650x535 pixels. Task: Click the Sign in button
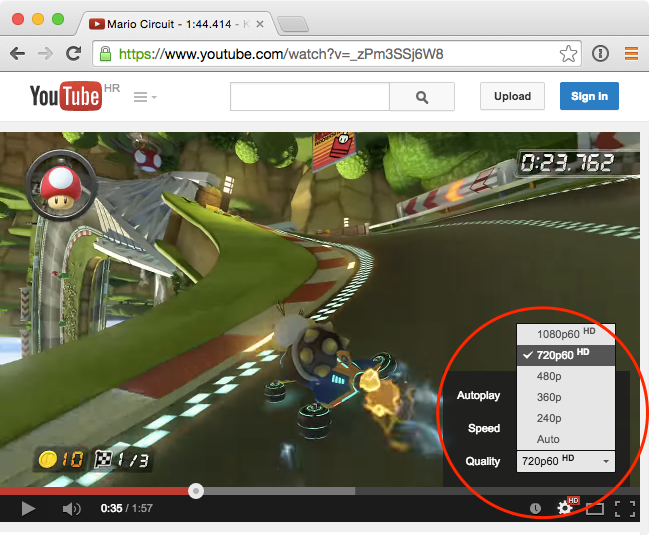[589, 96]
